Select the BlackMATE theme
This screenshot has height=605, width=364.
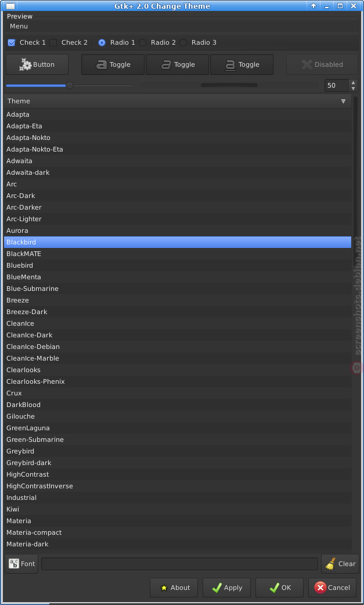pos(178,254)
